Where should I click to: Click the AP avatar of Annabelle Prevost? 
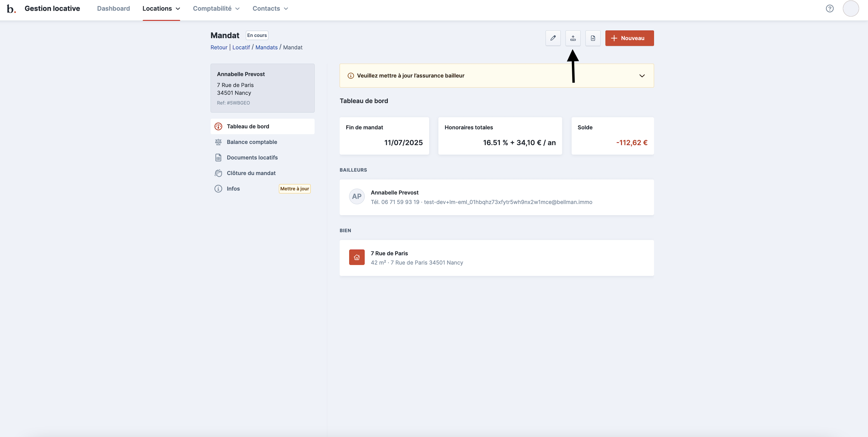[356, 196]
